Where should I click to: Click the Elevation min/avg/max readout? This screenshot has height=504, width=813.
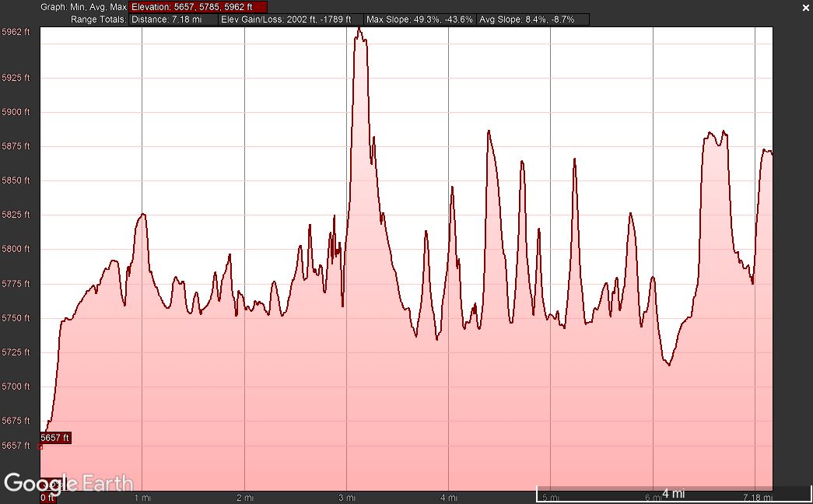(x=198, y=7)
